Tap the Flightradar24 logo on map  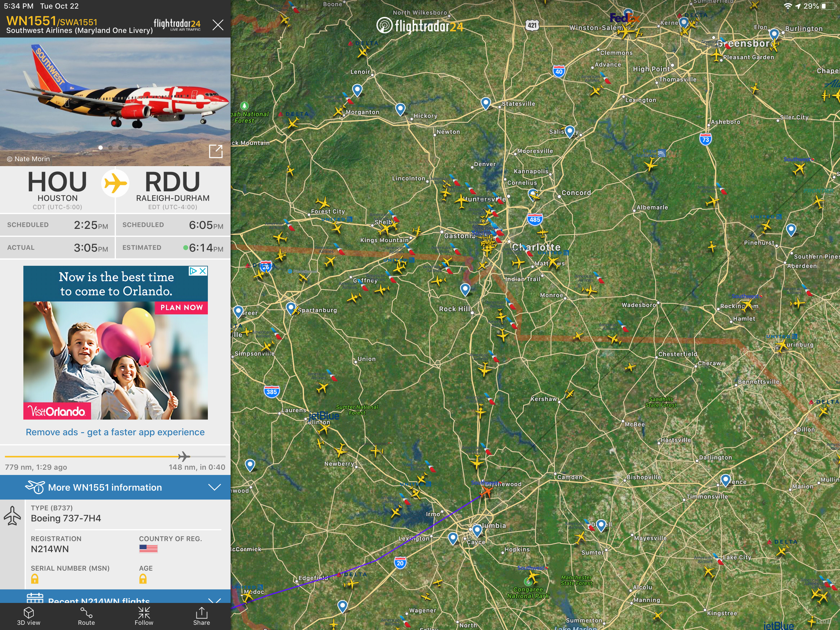[420, 26]
